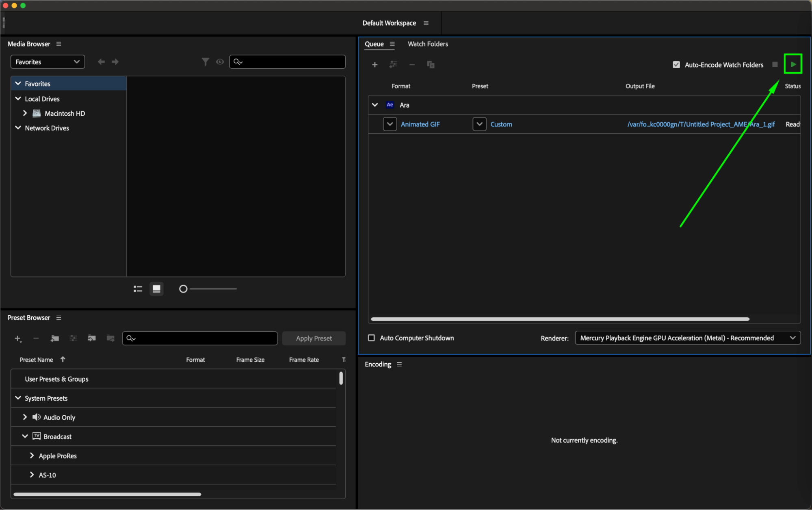Click the export presets icon

tap(110, 339)
